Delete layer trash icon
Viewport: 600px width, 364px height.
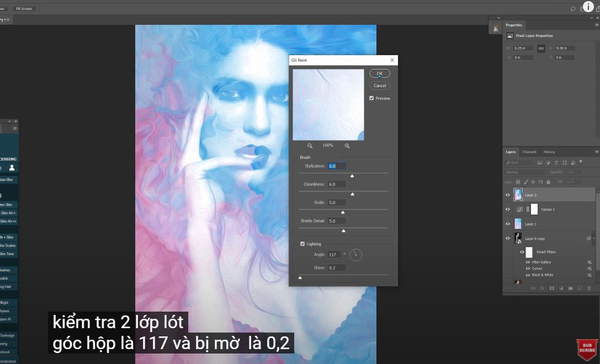(589, 288)
